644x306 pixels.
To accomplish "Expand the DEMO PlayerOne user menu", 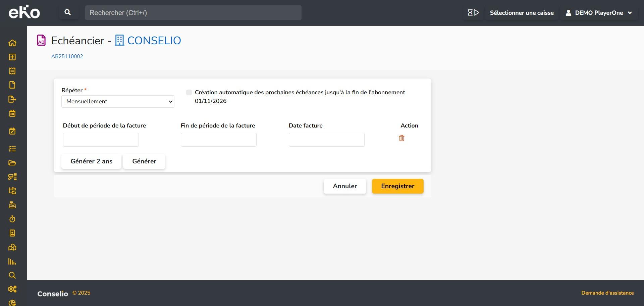I will click(599, 13).
